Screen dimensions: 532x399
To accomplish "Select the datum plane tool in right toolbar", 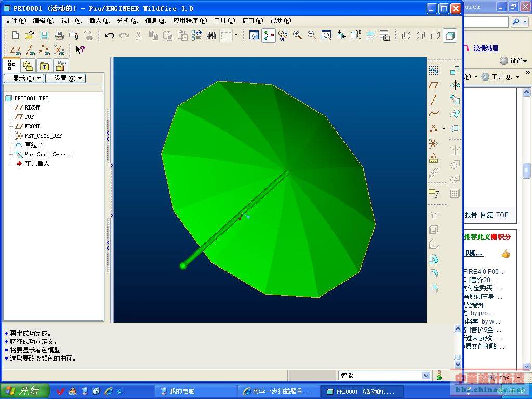I will (x=433, y=85).
